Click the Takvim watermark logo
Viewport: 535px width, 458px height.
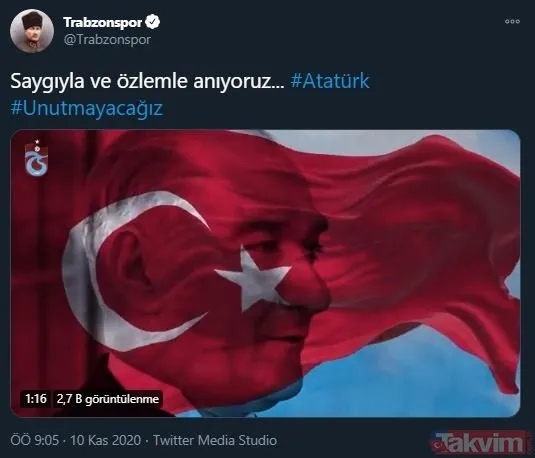click(478, 443)
